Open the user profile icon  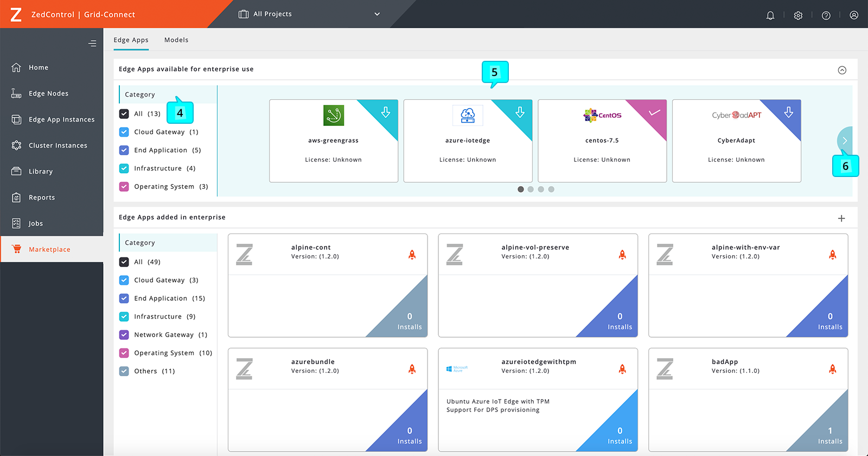coord(854,15)
